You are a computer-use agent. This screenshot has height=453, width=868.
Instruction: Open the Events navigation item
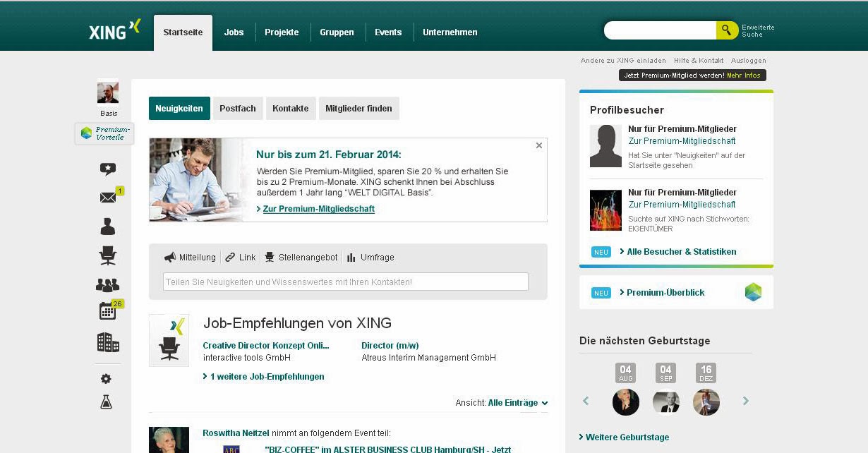point(388,32)
